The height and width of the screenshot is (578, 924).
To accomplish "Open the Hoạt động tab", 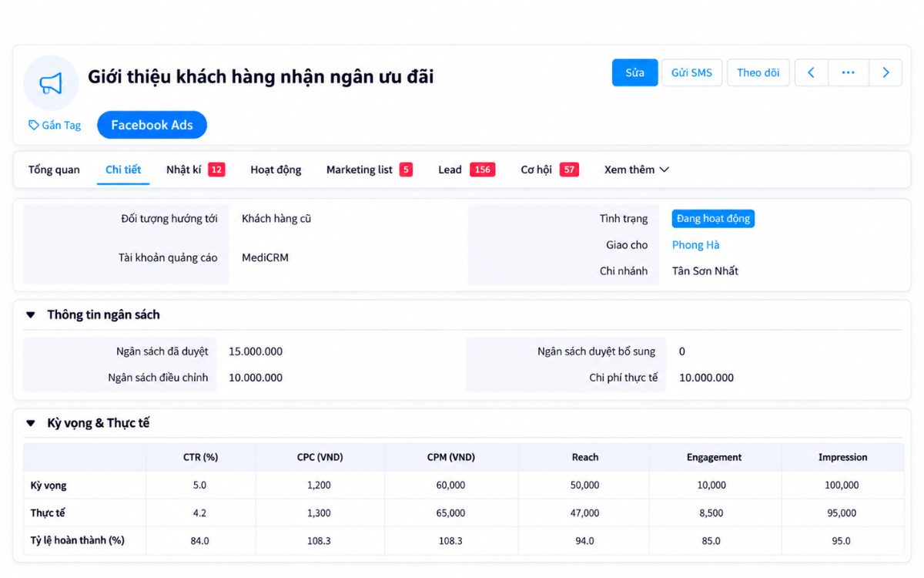I will [276, 170].
